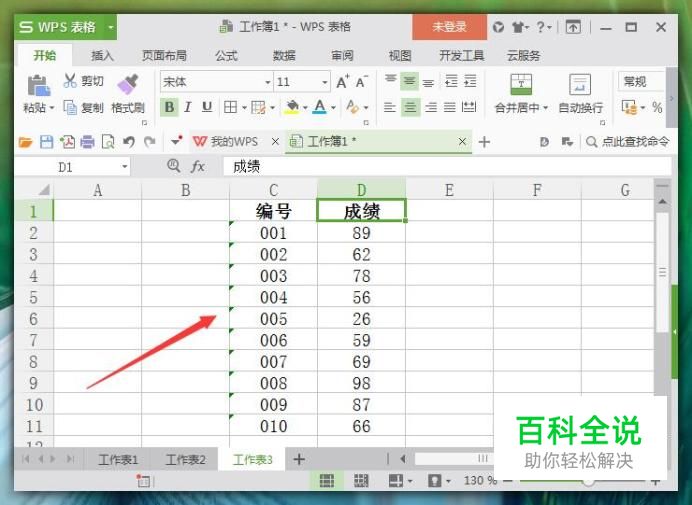
Task: Open borders dropdown arrow
Action: coord(244,108)
